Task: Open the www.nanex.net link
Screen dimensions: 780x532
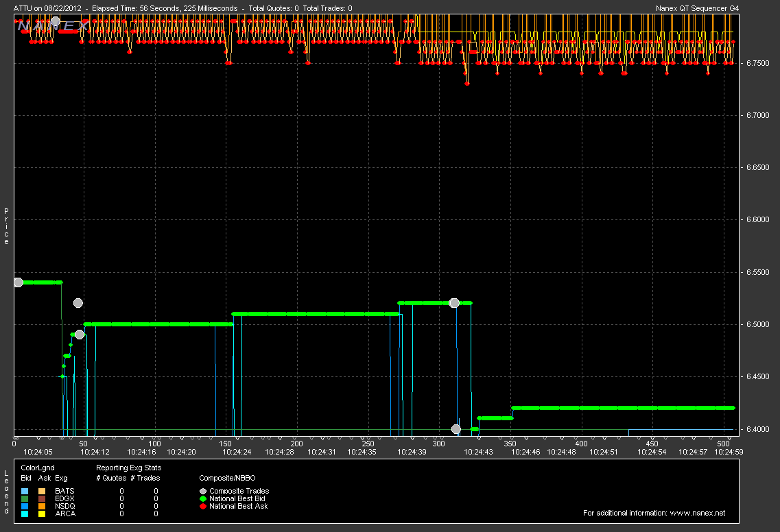Action: (x=698, y=513)
